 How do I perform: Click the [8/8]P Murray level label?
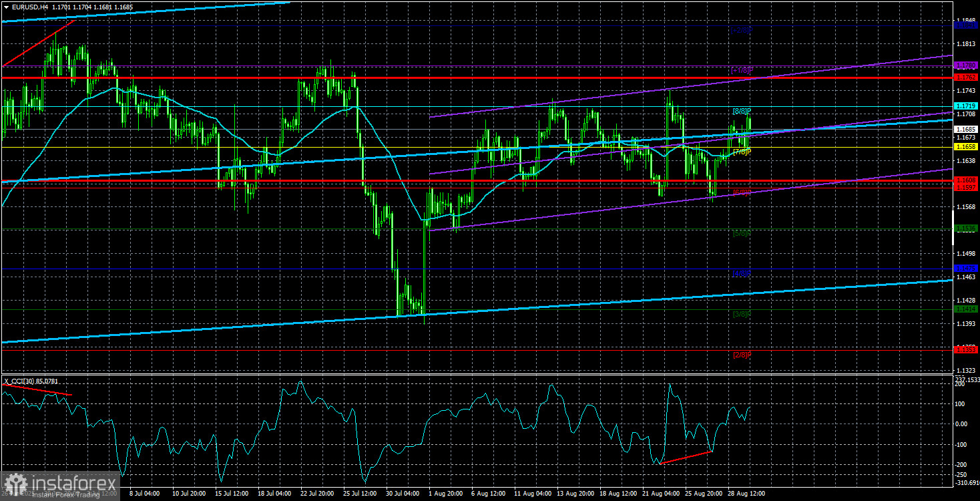pyautogui.click(x=742, y=111)
